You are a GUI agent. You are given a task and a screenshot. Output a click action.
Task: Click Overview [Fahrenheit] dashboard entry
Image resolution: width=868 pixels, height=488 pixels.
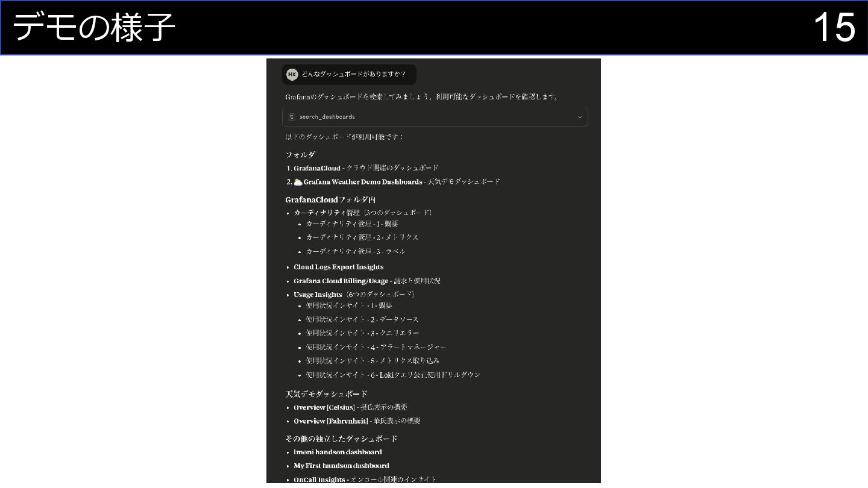coord(331,421)
